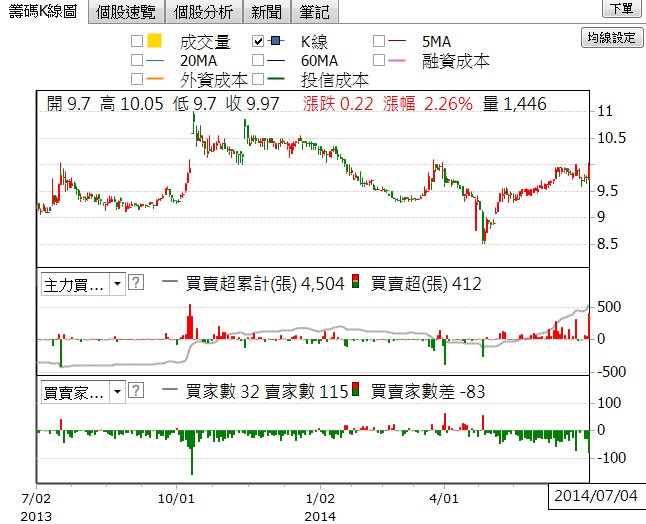
Task: Click the teal 20MA legend line
Action: coord(155,61)
